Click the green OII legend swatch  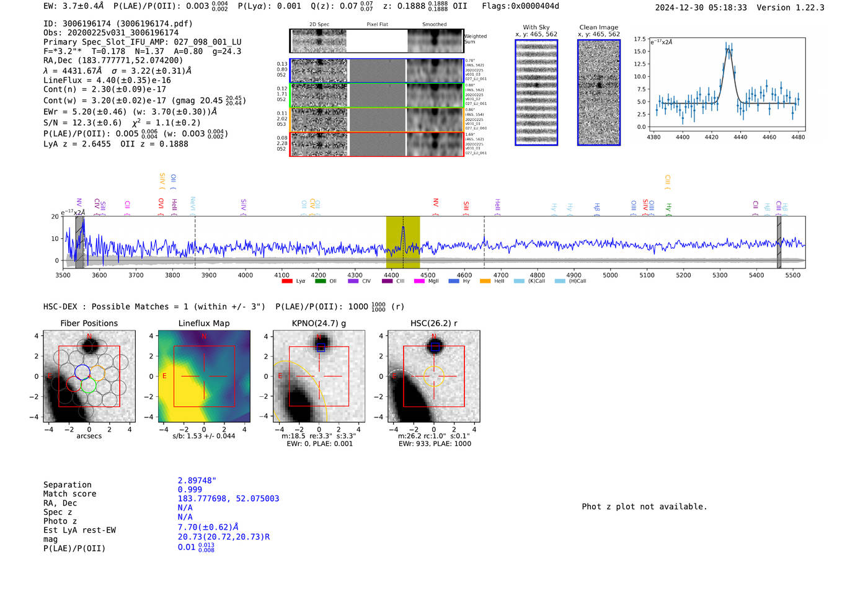pyautogui.click(x=320, y=281)
